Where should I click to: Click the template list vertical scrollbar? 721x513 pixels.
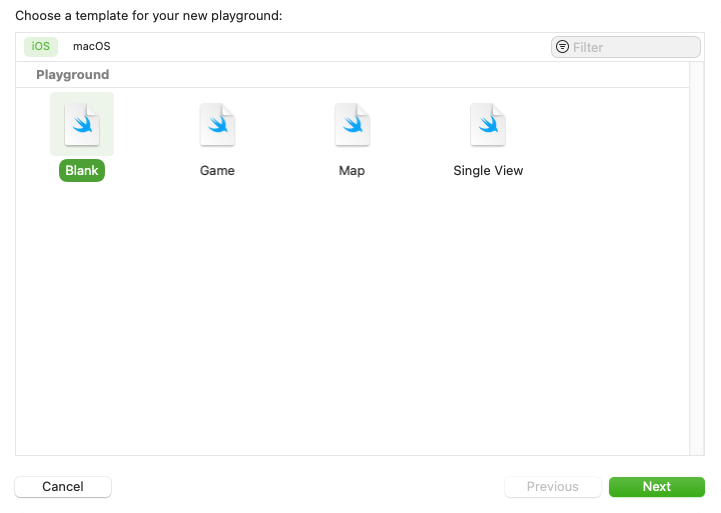(x=697, y=258)
